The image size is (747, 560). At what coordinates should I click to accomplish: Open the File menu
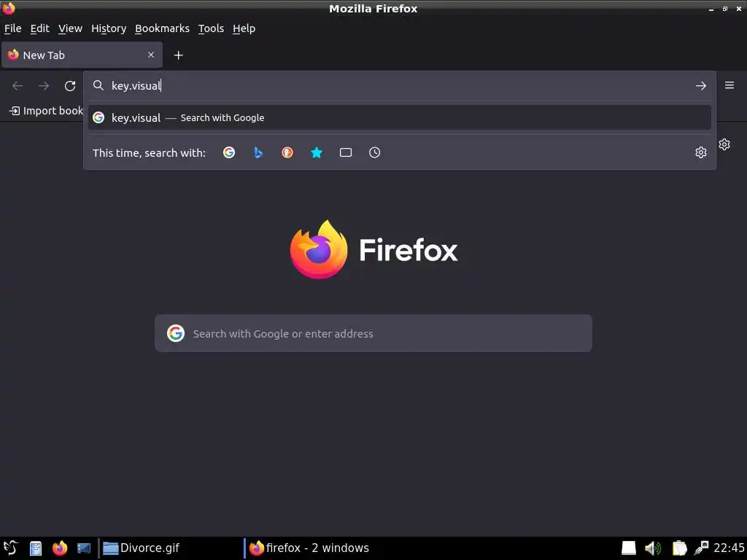(13, 28)
